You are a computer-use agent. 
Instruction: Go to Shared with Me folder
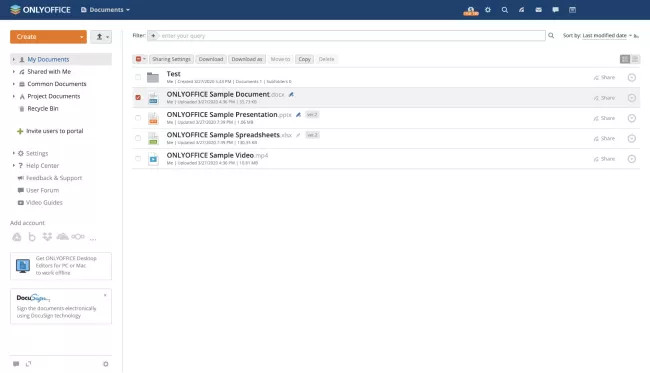coord(49,72)
